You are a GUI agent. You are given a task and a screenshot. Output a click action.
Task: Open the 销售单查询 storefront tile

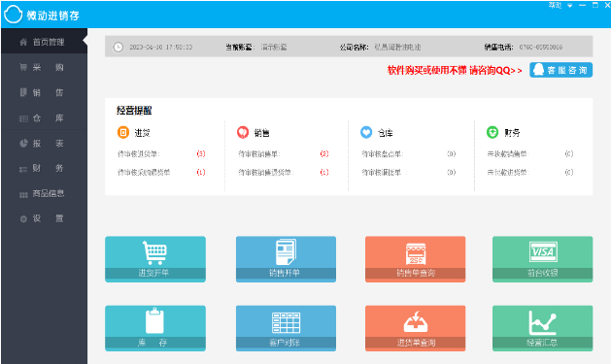(x=415, y=259)
